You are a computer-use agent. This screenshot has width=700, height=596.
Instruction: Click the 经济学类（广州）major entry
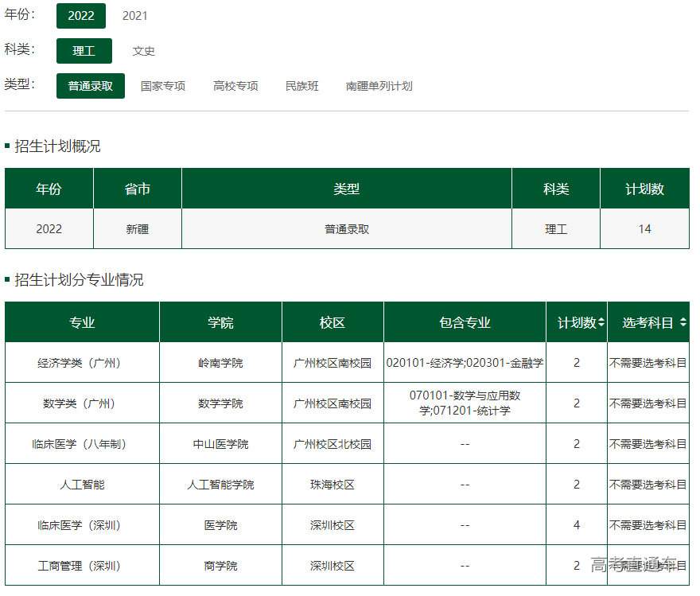pyautogui.click(x=82, y=362)
